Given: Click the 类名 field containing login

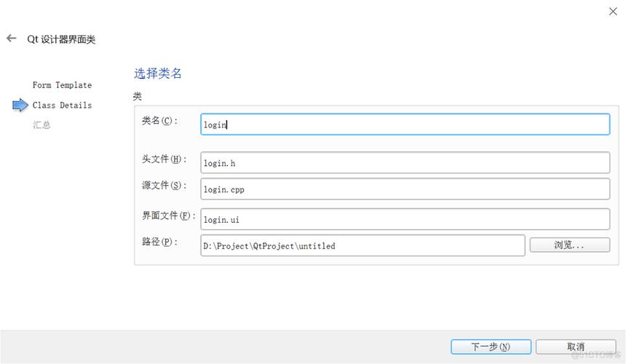Looking at the screenshot, I should click(x=405, y=124).
